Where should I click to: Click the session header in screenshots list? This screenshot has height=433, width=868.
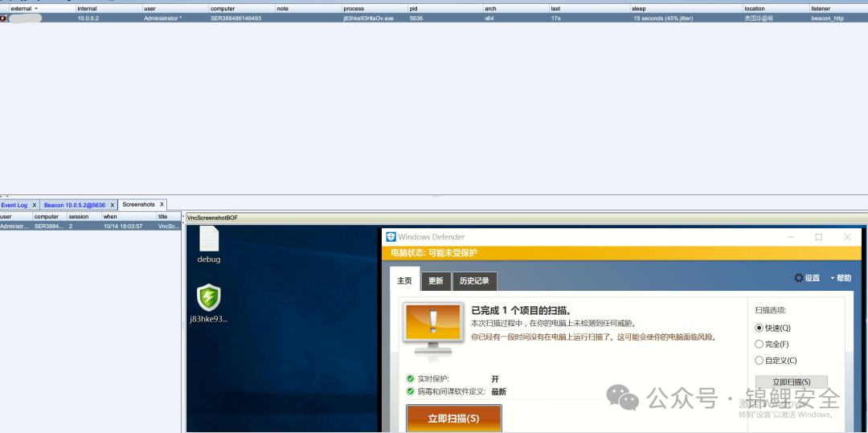pyautogui.click(x=84, y=217)
